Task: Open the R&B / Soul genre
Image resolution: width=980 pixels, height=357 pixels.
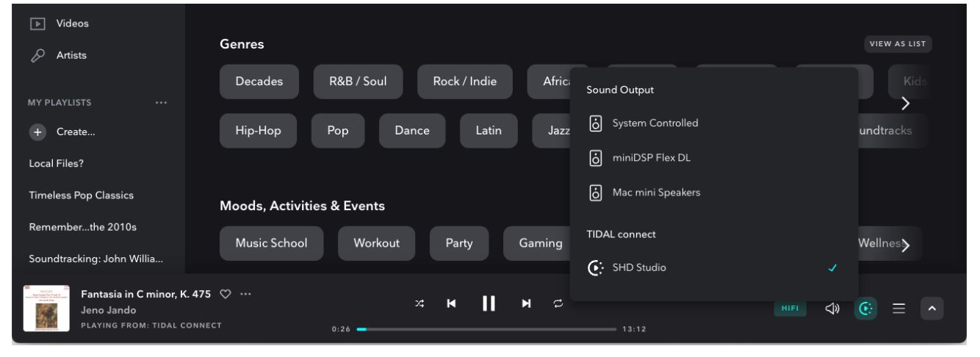Action: pos(358,82)
